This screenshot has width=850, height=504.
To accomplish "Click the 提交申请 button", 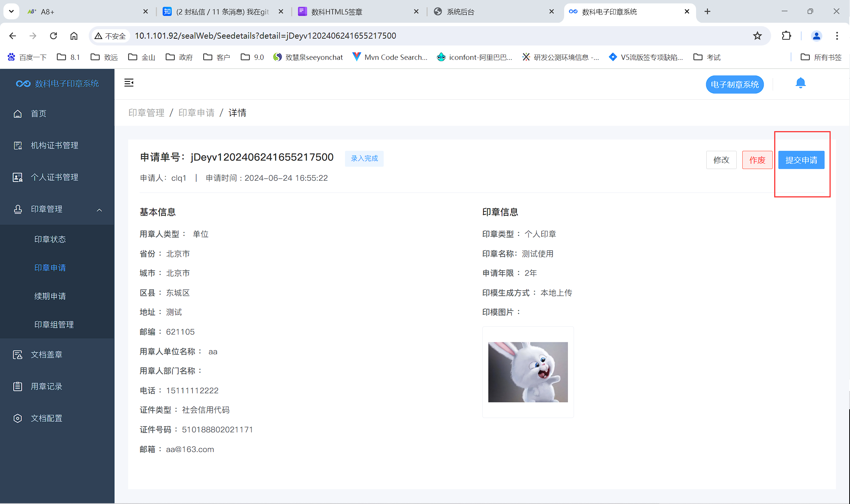I will [x=801, y=160].
